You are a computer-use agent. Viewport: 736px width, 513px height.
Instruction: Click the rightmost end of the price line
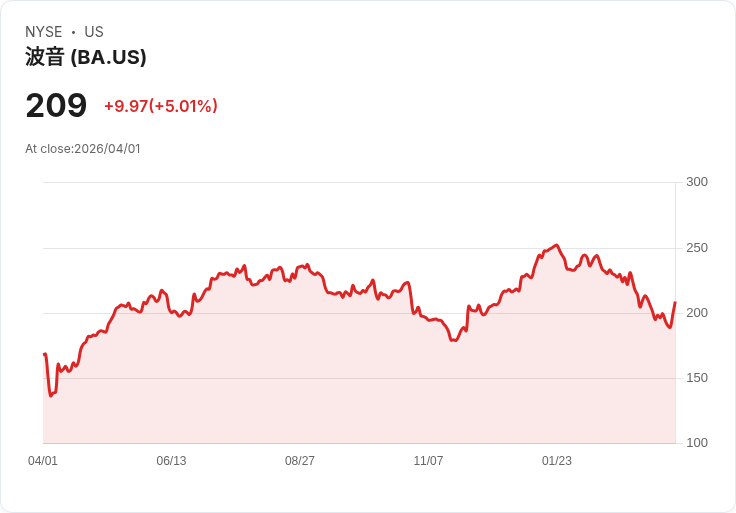[x=675, y=303]
